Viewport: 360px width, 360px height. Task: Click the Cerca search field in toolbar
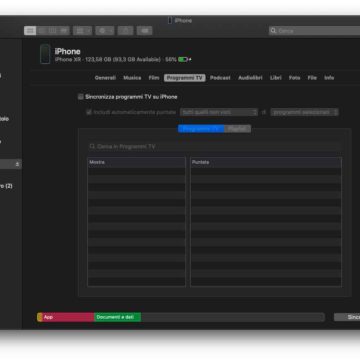coord(315,31)
